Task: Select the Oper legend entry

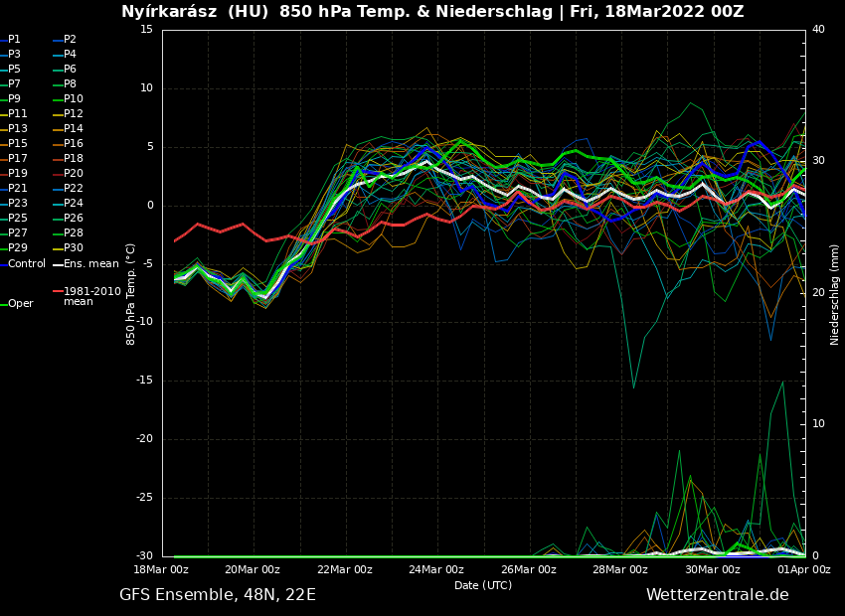Action: (20, 304)
